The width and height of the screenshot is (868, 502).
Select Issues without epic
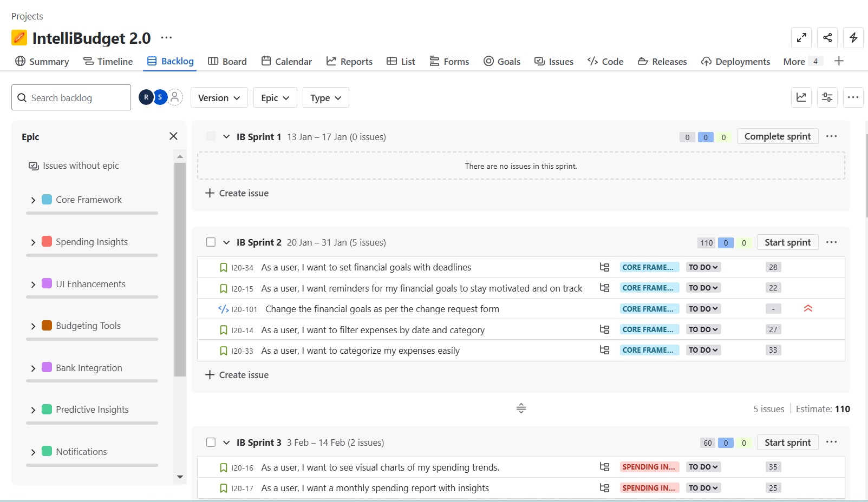(74, 166)
